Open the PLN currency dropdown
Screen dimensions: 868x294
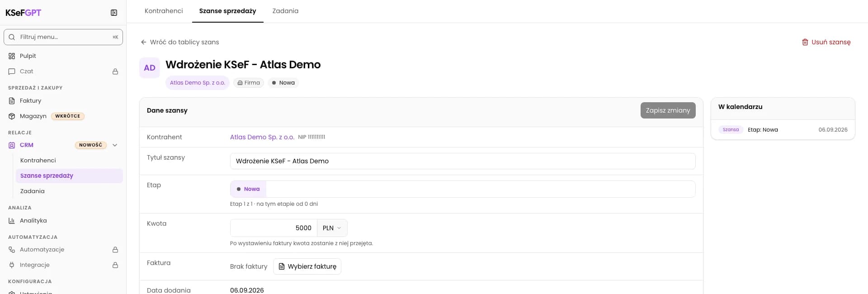pyautogui.click(x=332, y=228)
